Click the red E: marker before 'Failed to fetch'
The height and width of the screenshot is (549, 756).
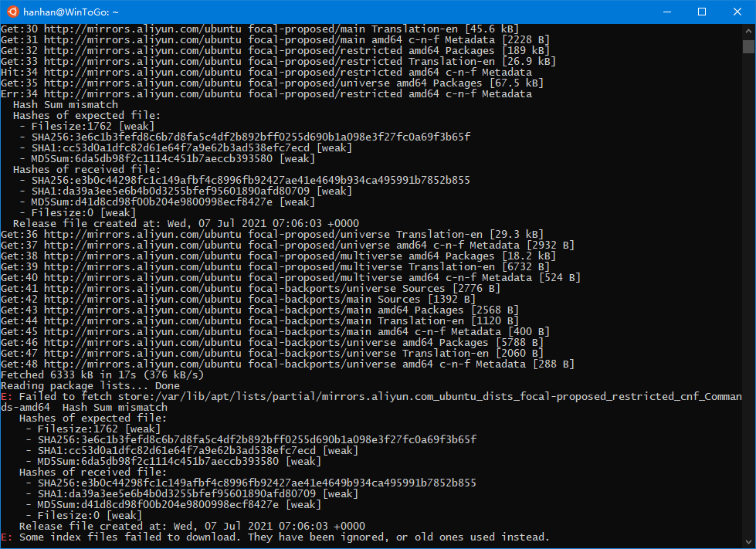[x=7, y=396]
